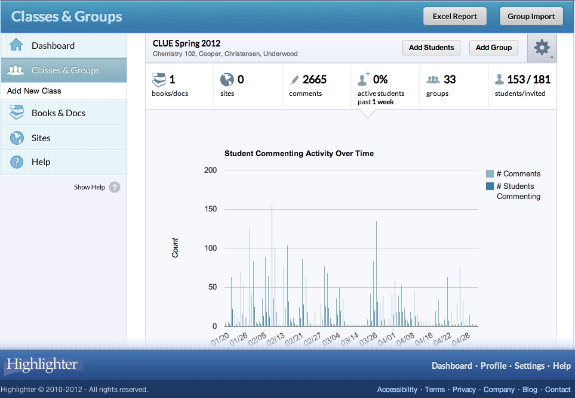Image resolution: width=575 pixels, height=398 pixels.
Task: Toggle the # Students Commenting legend swatch
Action: click(x=490, y=186)
